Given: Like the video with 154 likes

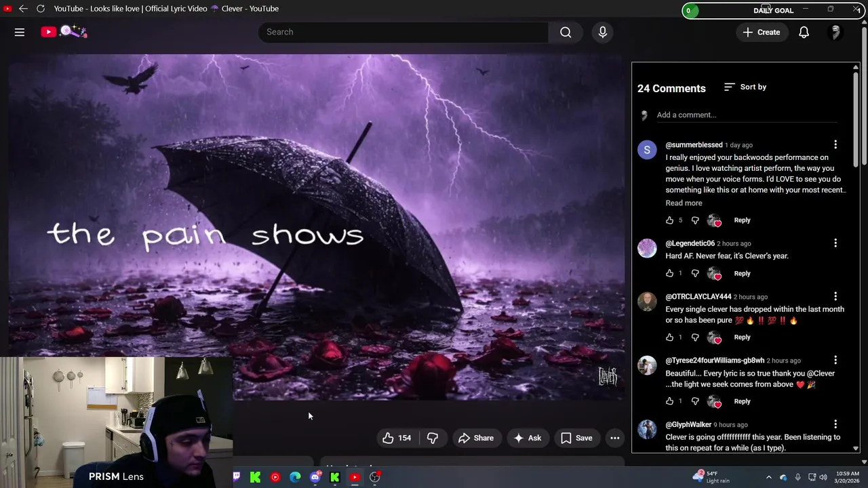Looking at the screenshot, I should [x=397, y=438].
